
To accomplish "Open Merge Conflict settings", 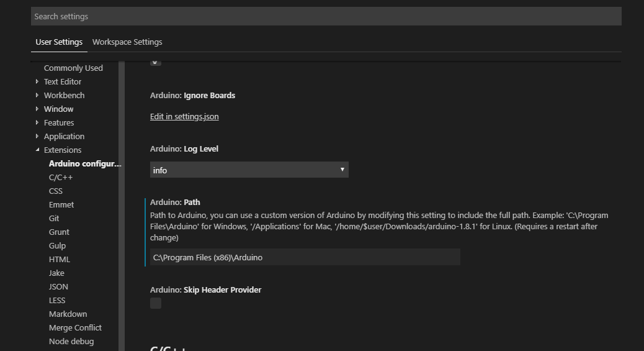I will coord(75,327).
